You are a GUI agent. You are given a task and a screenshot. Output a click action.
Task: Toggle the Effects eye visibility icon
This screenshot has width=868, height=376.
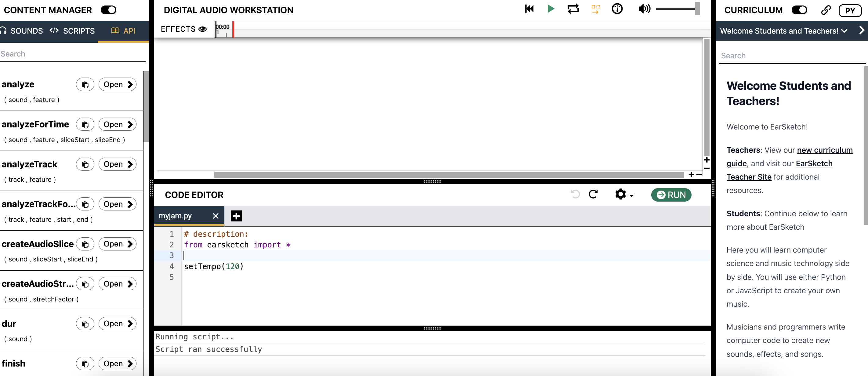click(202, 29)
